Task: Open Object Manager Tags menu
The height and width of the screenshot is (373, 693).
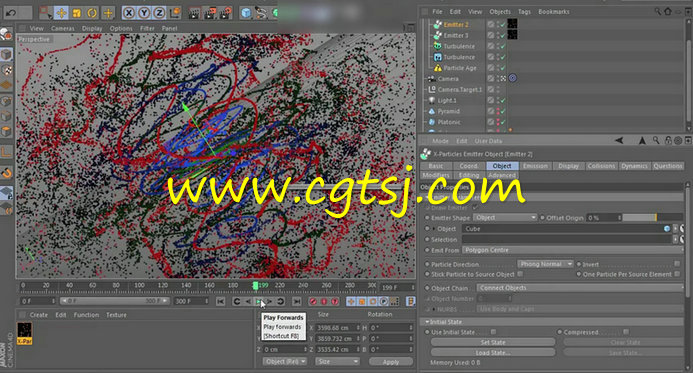Action: (x=524, y=11)
